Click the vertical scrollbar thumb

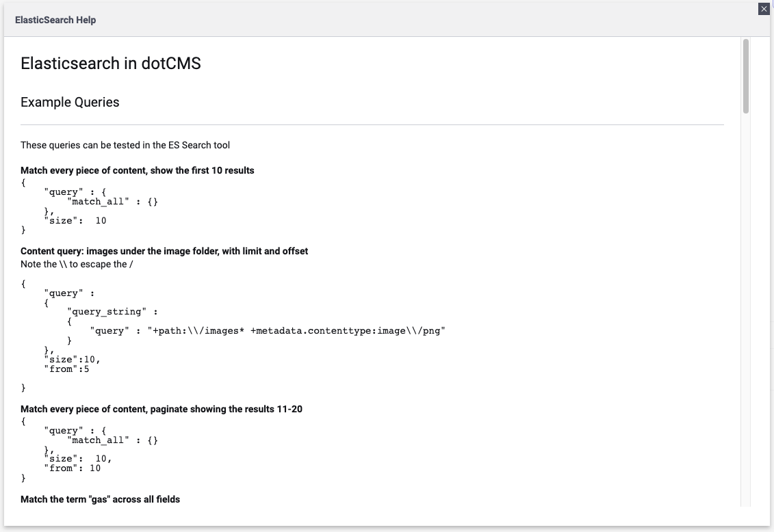746,75
